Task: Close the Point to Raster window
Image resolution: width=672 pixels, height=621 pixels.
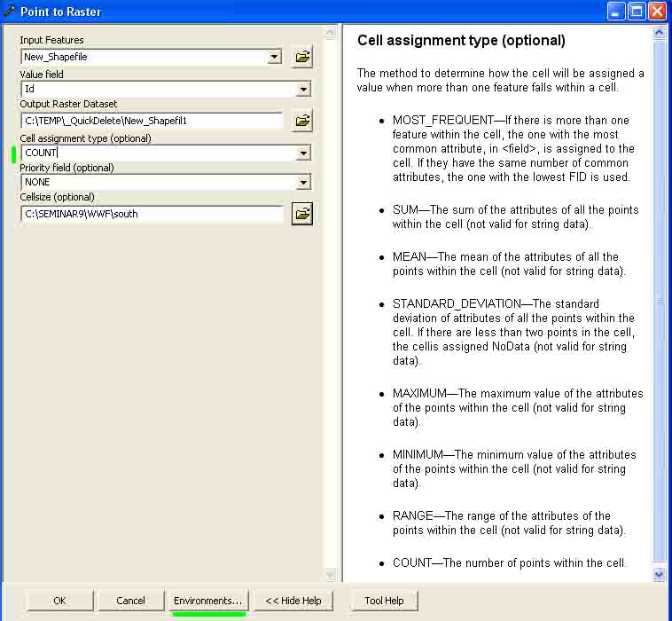Action: (658, 12)
